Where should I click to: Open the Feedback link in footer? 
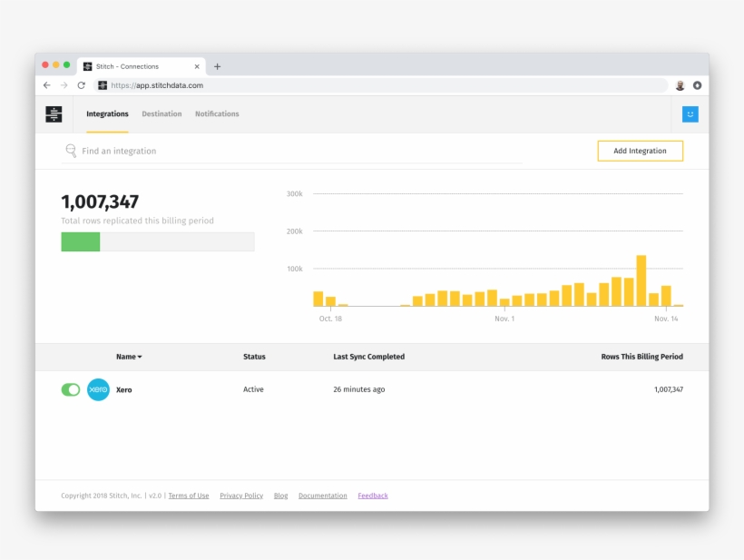(x=372, y=496)
